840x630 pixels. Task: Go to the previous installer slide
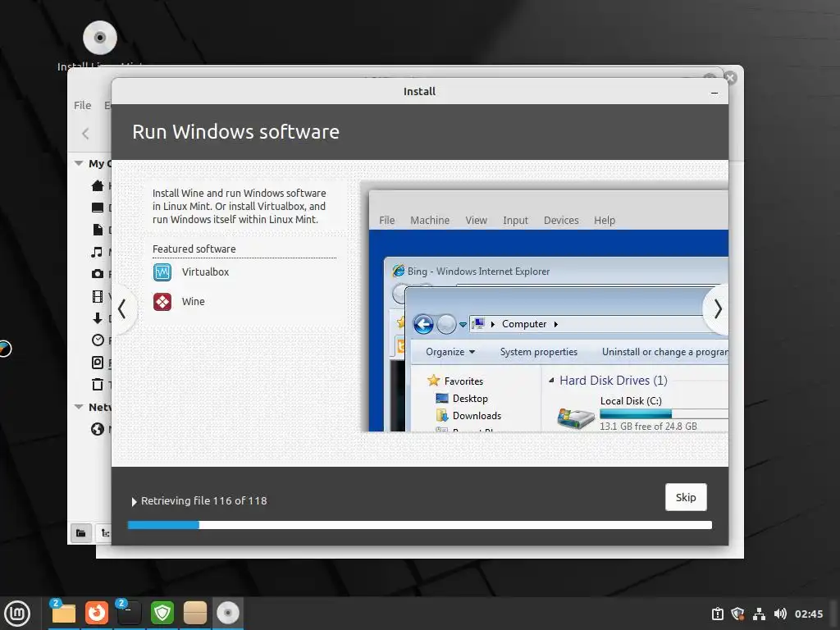click(x=122, y=309)
